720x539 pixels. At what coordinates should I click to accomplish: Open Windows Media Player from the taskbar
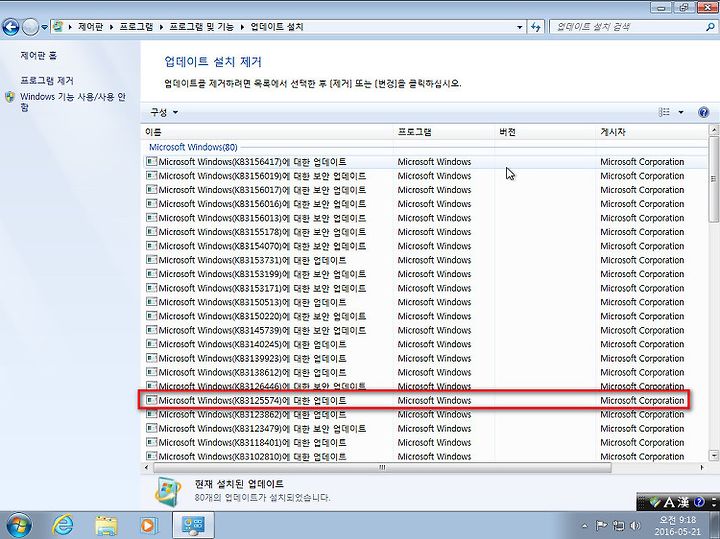(148, 525)
